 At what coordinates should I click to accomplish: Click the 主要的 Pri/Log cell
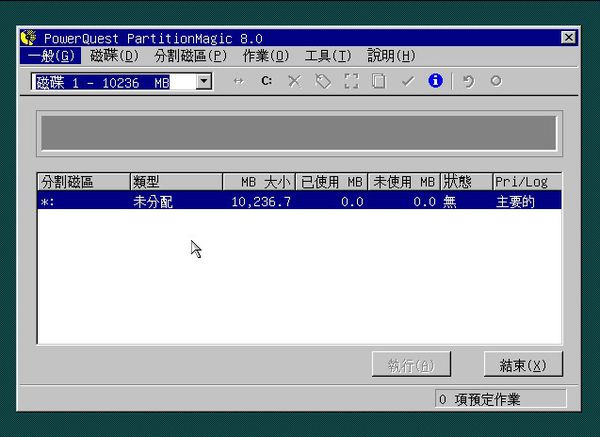515,202
